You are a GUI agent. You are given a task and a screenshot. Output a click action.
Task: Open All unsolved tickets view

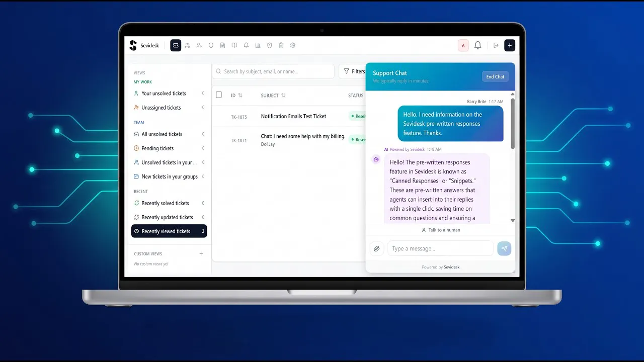pos(169,134)
